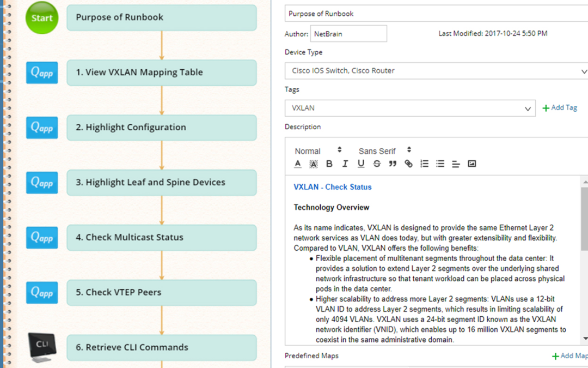Click Qapp icon beside View VXLAN Mapping Table
Screen dimensions: 588x368
(x=42, y=73)
